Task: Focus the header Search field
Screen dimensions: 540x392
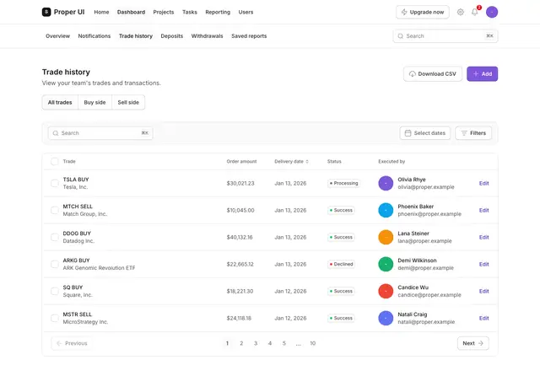Action: click(x=445, y=36)
